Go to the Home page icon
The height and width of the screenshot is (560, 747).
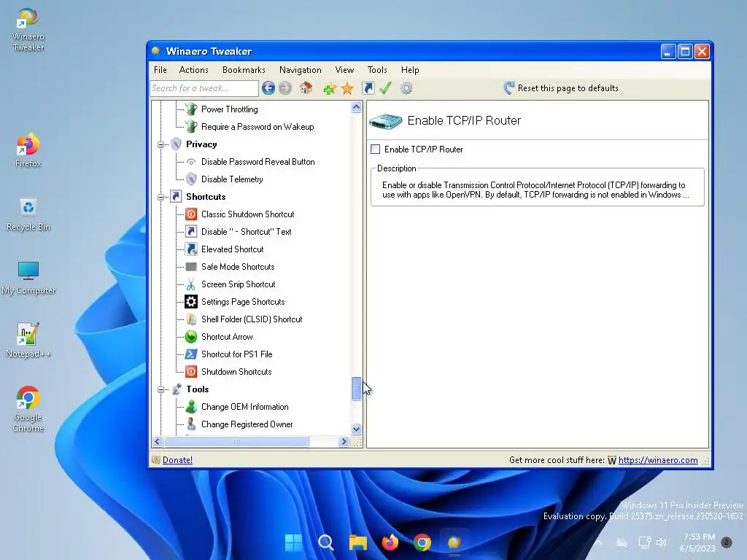tap(306, 88)
